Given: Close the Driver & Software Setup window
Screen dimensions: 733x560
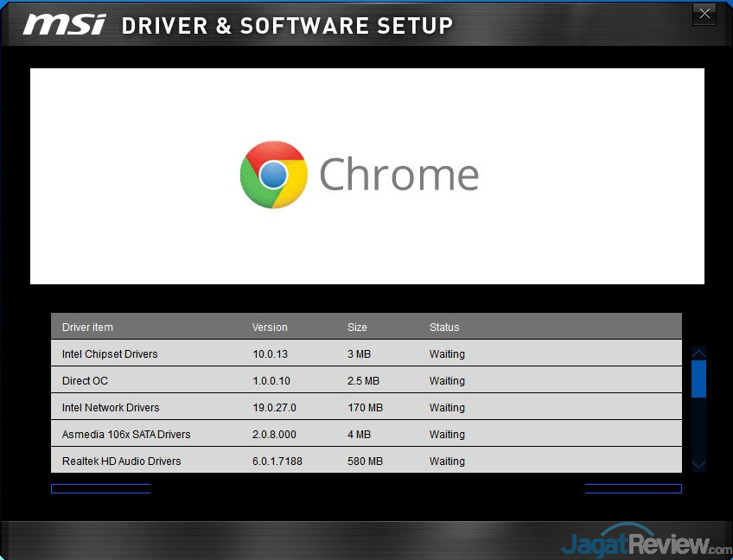Looking at the screenshot, I should 704,14.
